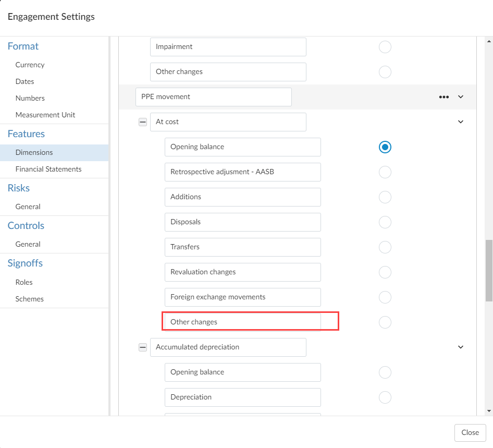The width and height of the screenshot is (493, 448).
Task: Collapse Accumulated depreciation group minus icon
Action: (x=143, y=347)
